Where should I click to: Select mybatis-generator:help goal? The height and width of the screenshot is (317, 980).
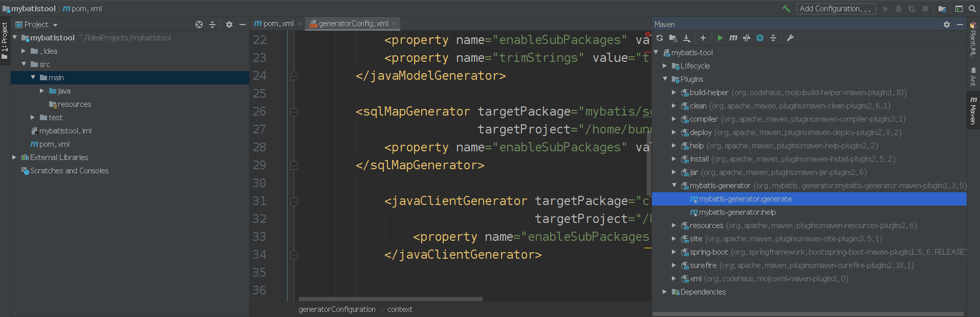click(737, 212)
